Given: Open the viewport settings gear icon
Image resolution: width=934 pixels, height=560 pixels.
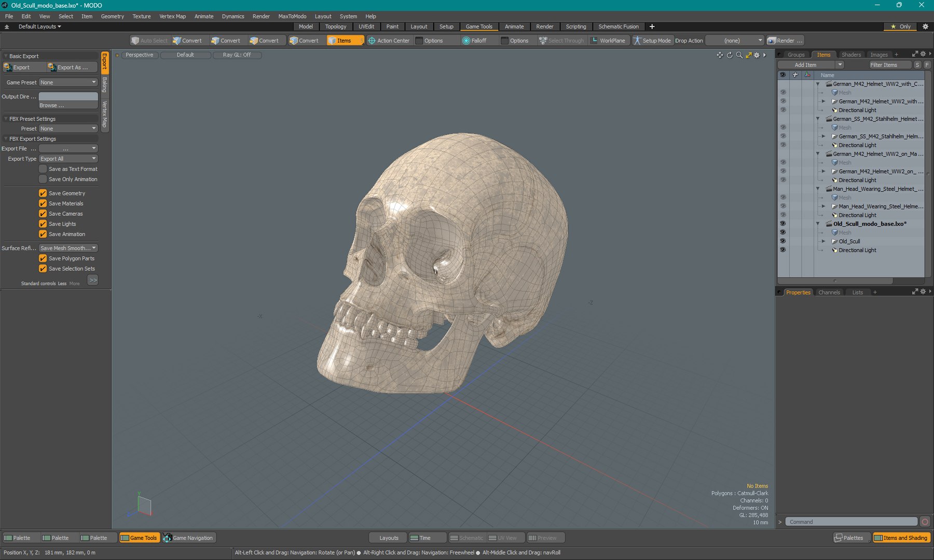Looking at the screenshot, I should coord(757,55).
